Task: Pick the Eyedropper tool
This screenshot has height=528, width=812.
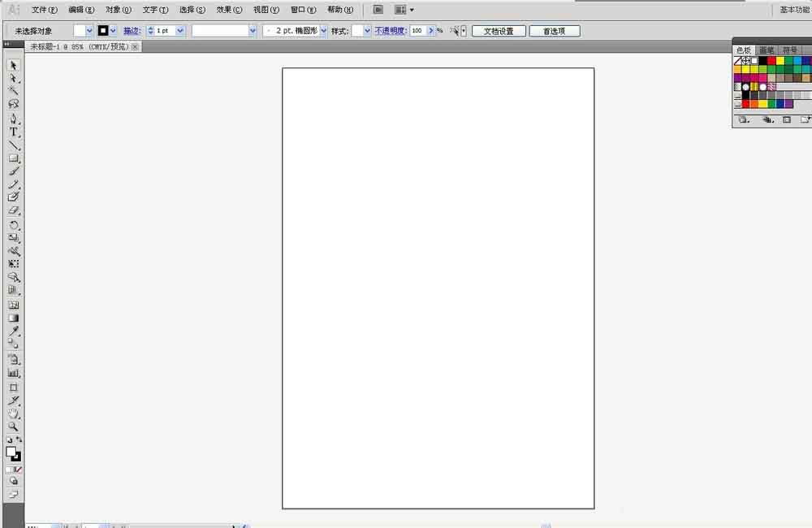Action: (14, 331)
